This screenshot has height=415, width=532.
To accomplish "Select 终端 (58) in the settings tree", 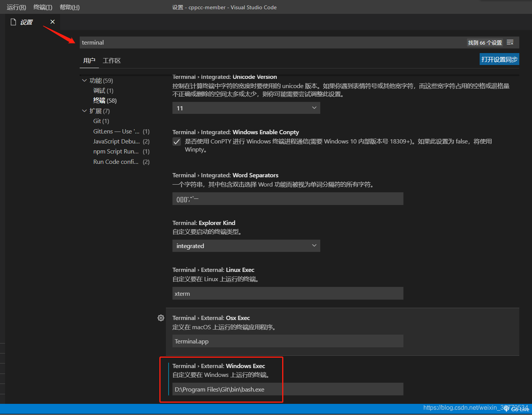I will (x=105, y=101).
